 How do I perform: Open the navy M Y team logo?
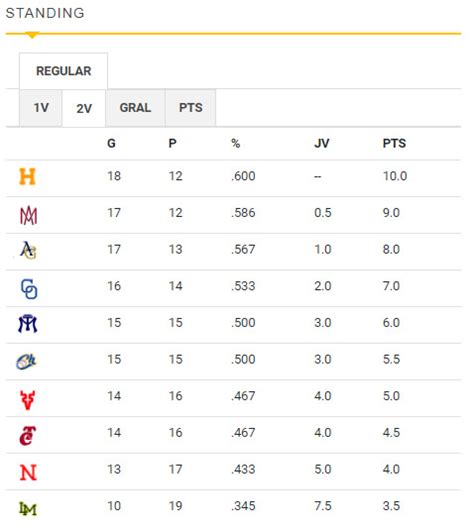[x=28, y=324]
